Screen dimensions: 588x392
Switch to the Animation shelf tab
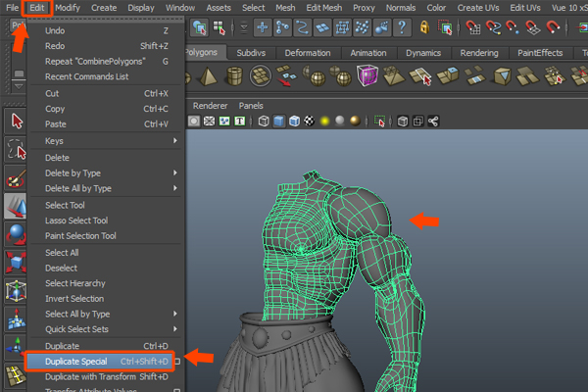pos(368,53)
